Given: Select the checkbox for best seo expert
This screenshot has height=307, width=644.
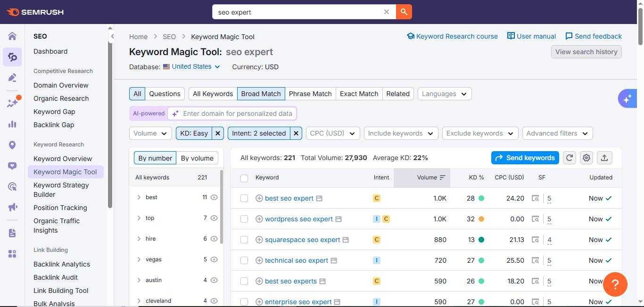Looking at the screenshot, I should (244, 198).
